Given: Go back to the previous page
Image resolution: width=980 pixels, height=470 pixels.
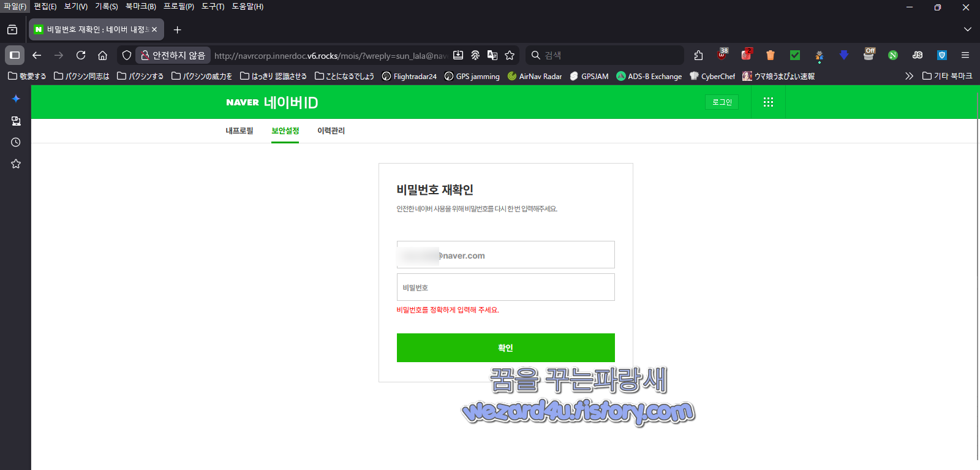Looking at the screenshot, I should pos(37,55).
